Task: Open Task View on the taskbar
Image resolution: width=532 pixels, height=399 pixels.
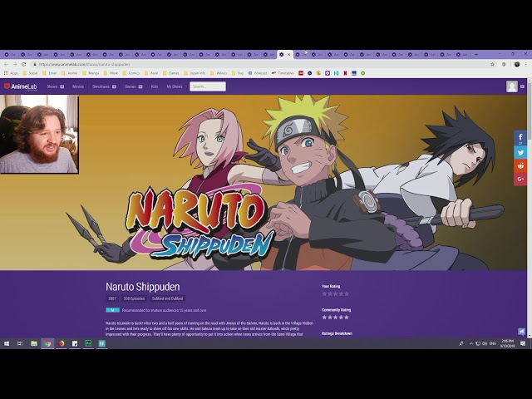Action: [20, 343]
